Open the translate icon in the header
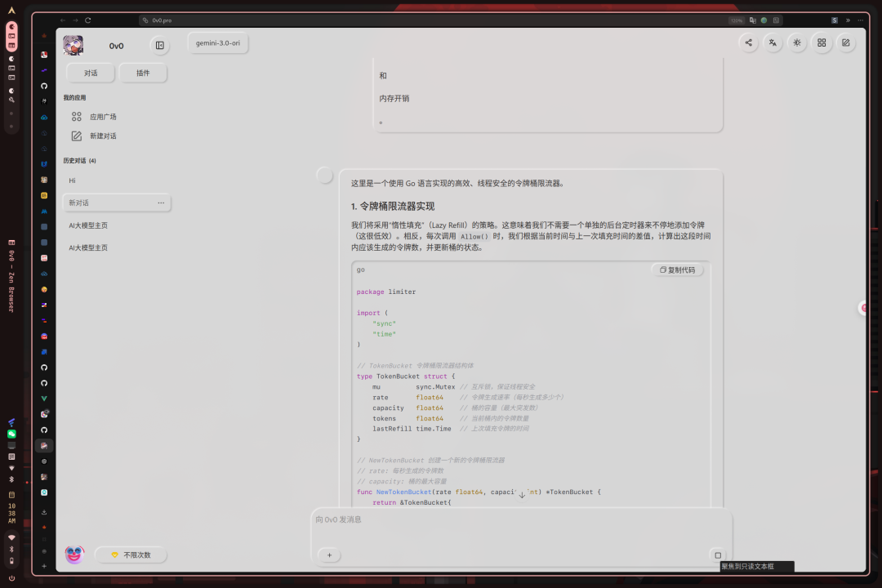882x588 pixels. 773,42
